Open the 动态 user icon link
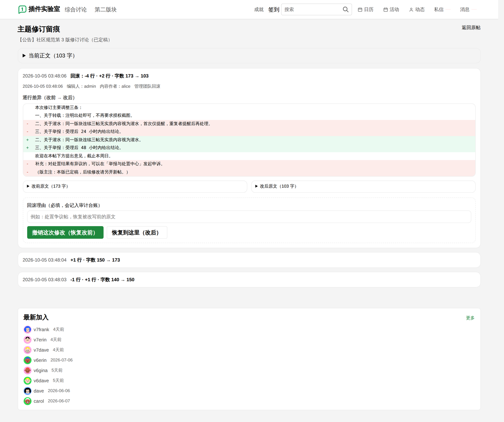This screenshot has width=504, height=422. click(x=417, y=9)
